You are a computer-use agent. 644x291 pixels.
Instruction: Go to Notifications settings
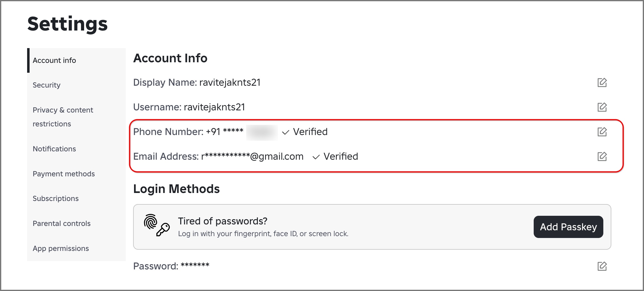point(54,149)
